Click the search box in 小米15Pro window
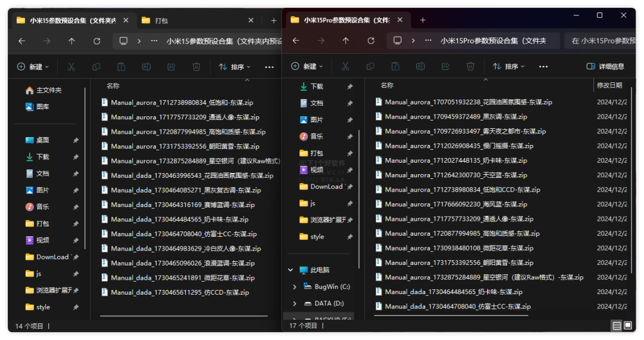This screenshot has height=340, width=644. pyautogui.click(x=599, y=41)
